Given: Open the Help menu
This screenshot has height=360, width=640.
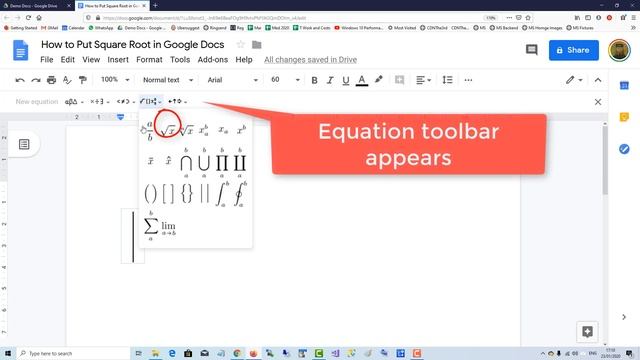Looking at the screenshot, I should point(244,60).
